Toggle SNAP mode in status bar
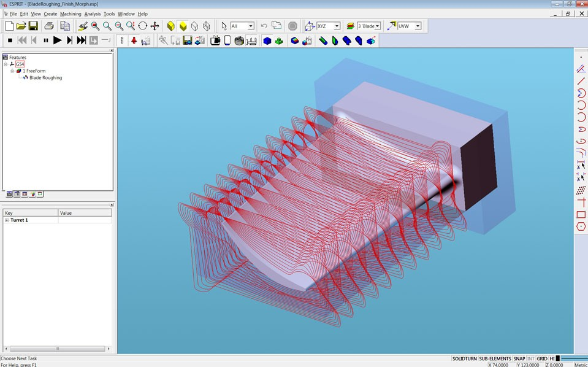 (519, 358)
